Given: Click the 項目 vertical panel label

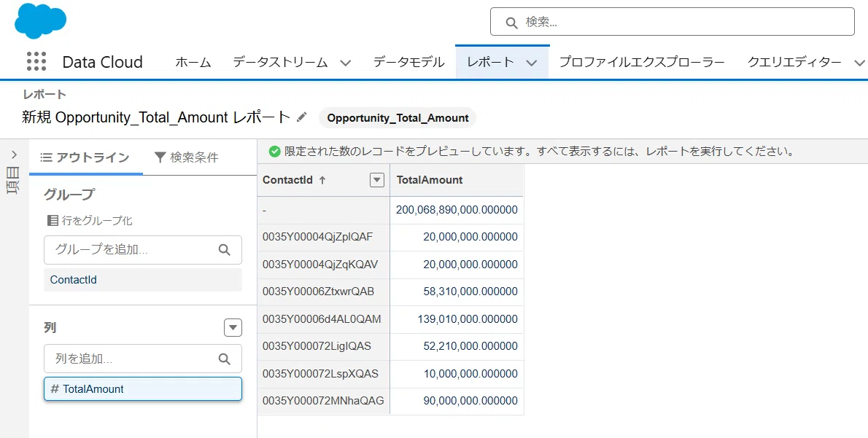Looking at the screenshot, I should tap(12, 180).
